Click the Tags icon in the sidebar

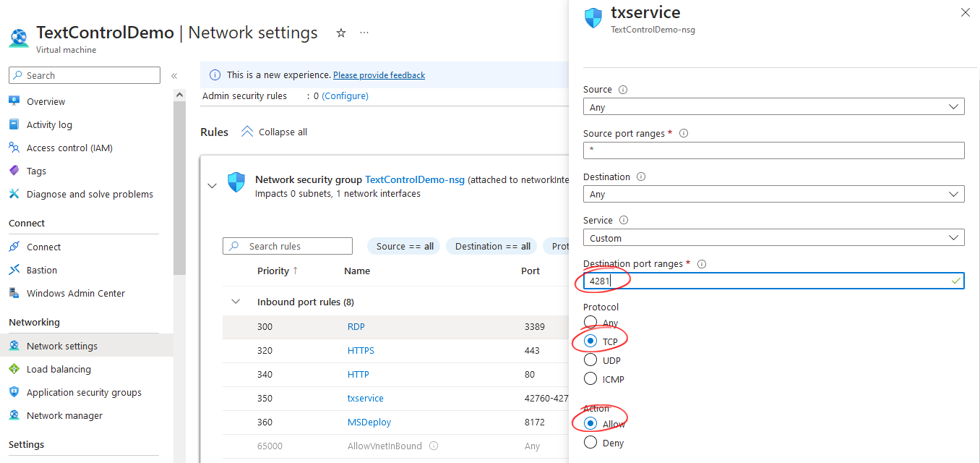click(14, 171)
